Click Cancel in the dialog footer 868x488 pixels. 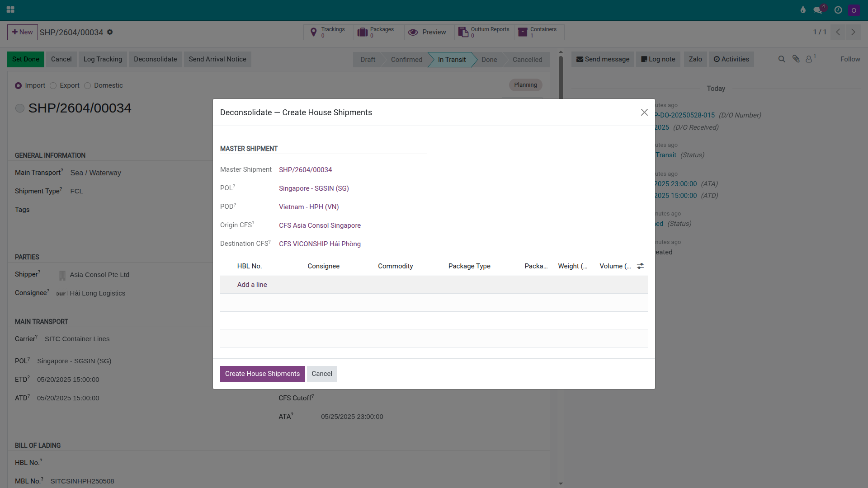[322, 374]
